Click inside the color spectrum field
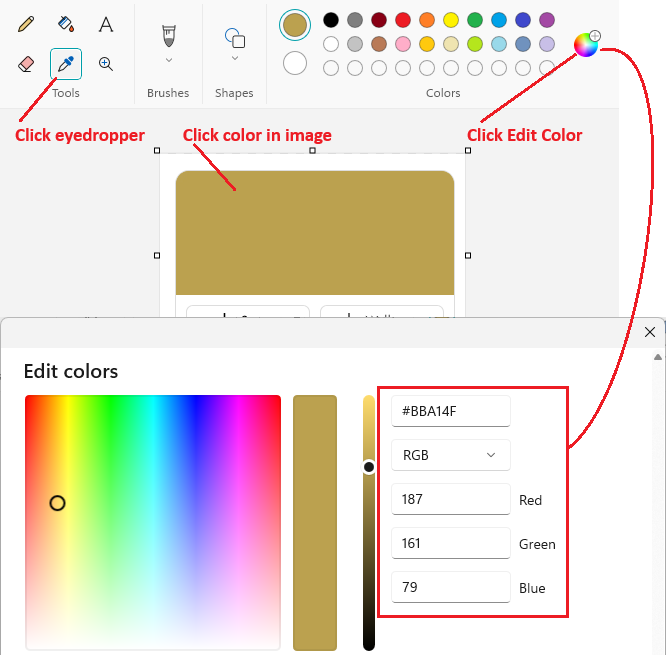 (153, 522)
